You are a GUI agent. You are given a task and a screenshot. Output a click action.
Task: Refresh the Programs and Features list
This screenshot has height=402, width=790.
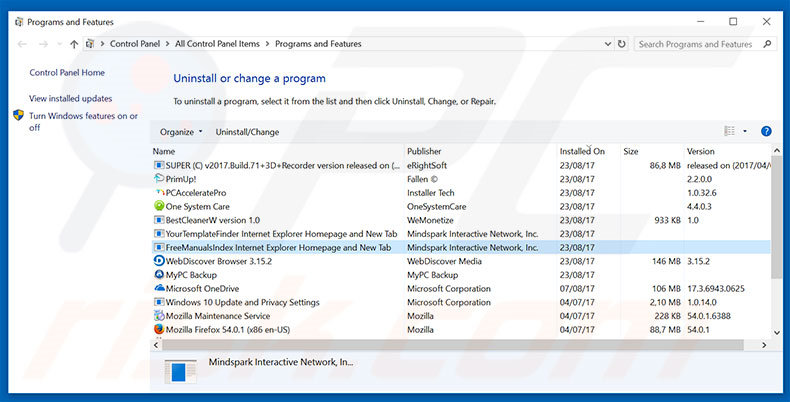(x=622, y=44)
